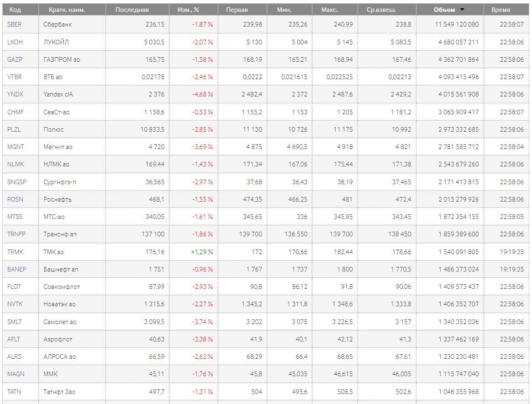Open the TRMK ticker link
The height and width of the screenshot is (404, 532).
(x=15, y=252)
